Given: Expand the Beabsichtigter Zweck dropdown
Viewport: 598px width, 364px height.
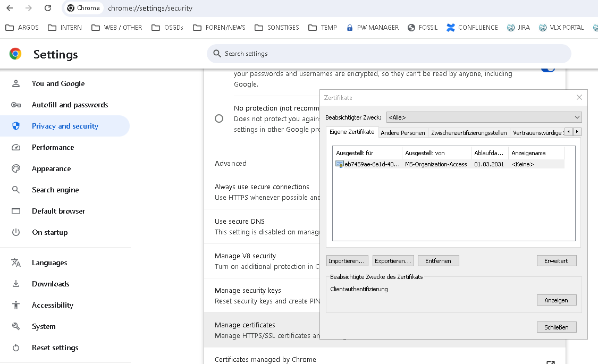Looking at the screenshot, I should point(484,117).
